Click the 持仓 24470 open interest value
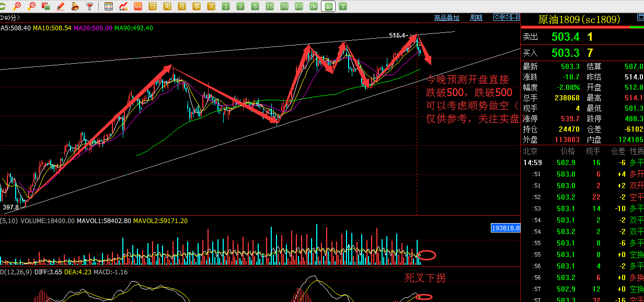Image resolution: width=644 pixels, height=302 pixels. (x=569, y=129)
